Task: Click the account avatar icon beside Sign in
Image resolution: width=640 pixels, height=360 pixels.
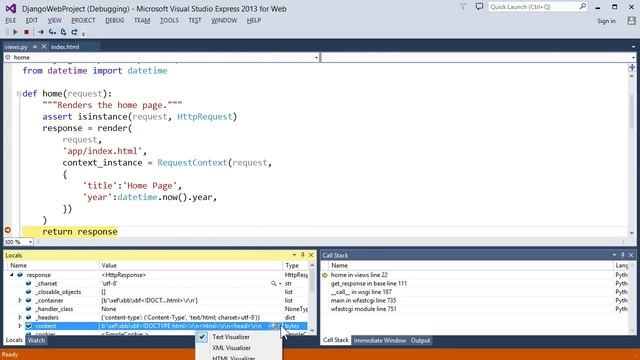Action: pos(631,21)
